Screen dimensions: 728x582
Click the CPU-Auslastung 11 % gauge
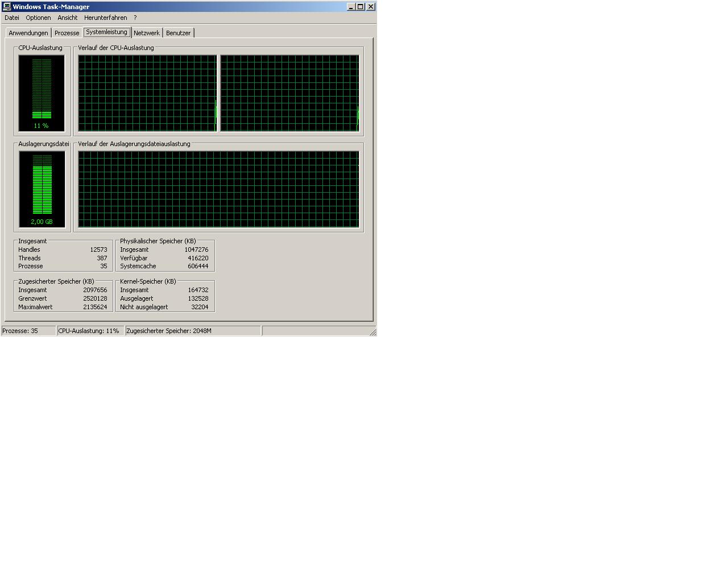42,93
